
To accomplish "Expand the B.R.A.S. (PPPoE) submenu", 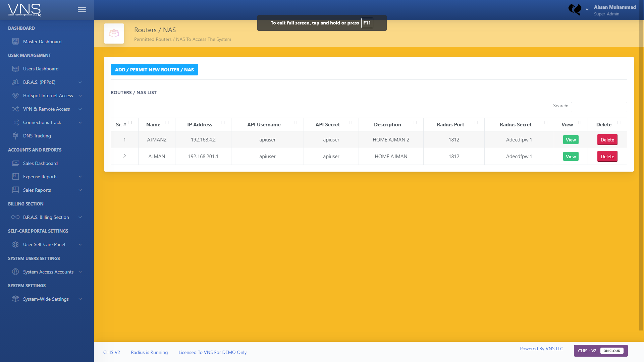I will (80, 82).
